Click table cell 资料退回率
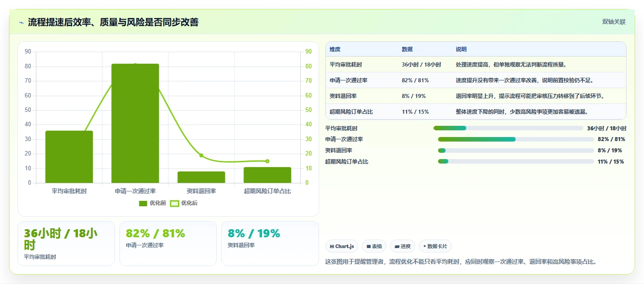Image resolution: width=644 pixels, height=284 pixels. (343, 96)
